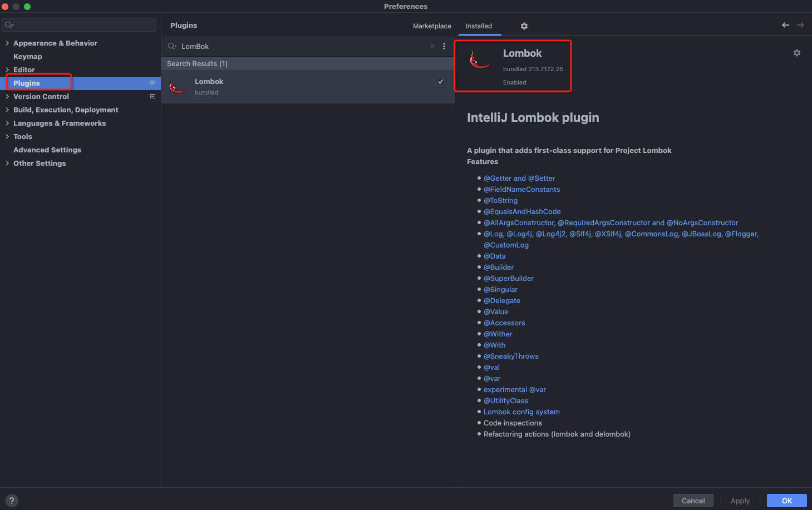Open the @Getter and @Setter link
Image resolution: width=812 pixels, height=510 pixels.
click(x=519, y=178)
